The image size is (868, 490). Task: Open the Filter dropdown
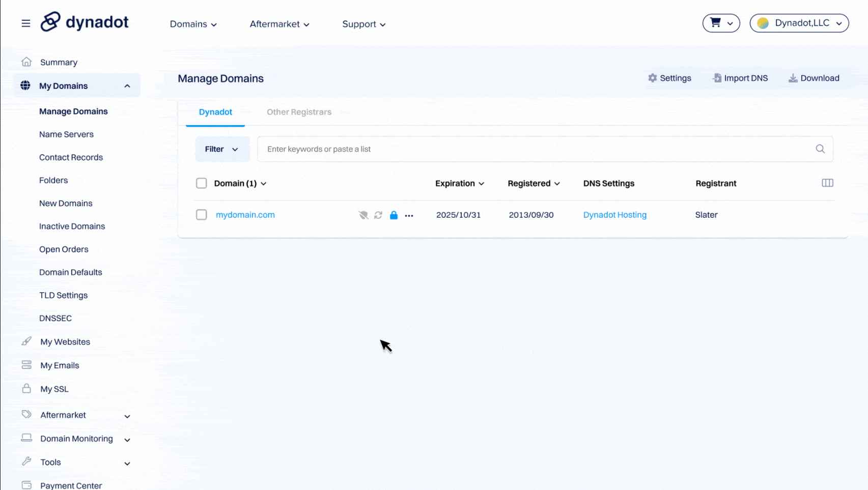(222, 149)
